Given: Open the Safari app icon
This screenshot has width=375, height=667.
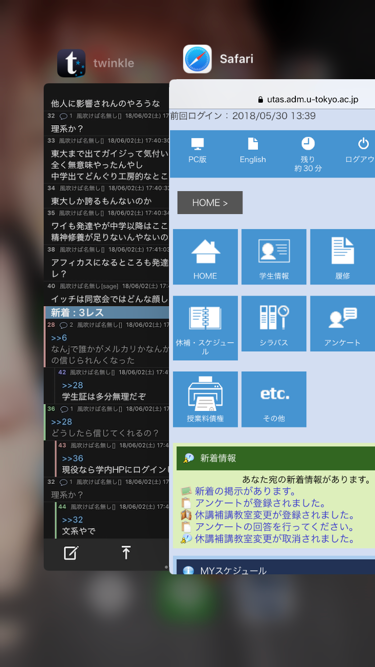Looking at the screenshot, I should [x=197, y=59].
